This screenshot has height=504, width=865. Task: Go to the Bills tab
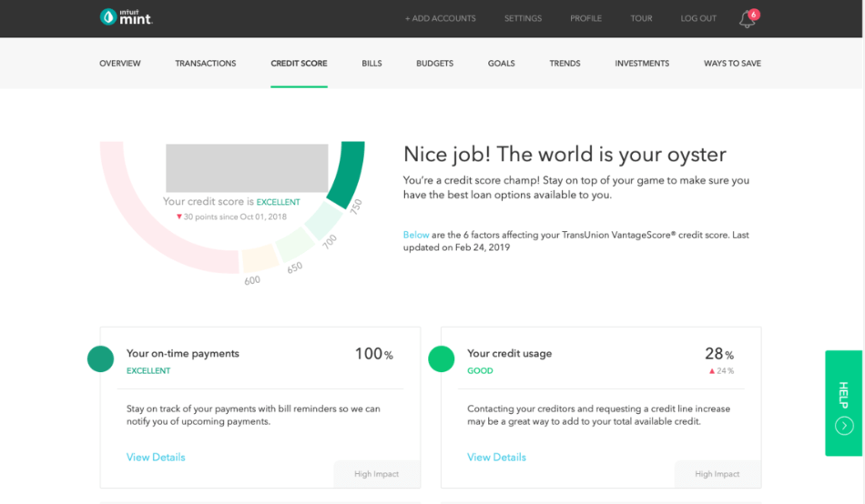[x=371, y=64]
